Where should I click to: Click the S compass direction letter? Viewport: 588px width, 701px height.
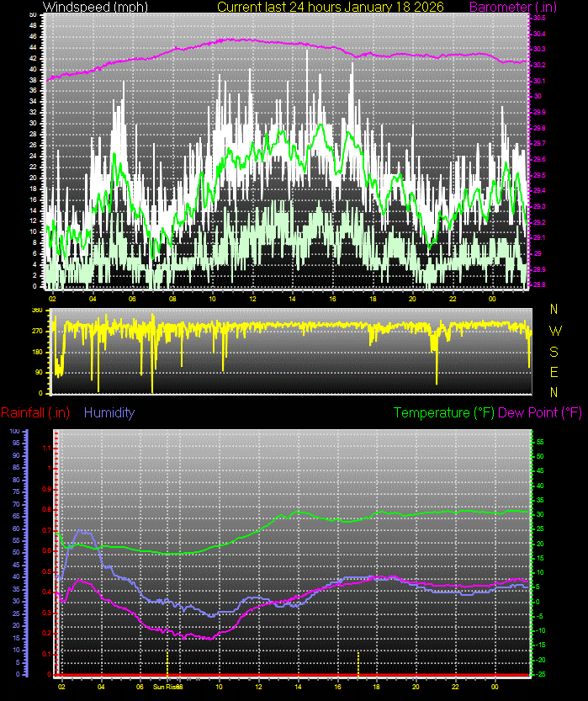(x=554, y=351)
